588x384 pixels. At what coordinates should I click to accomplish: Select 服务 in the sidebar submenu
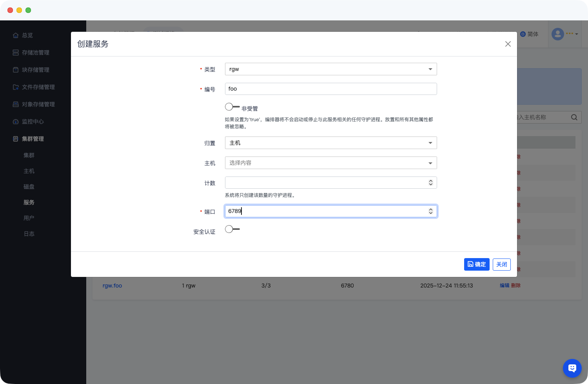(x=29, y=202)
